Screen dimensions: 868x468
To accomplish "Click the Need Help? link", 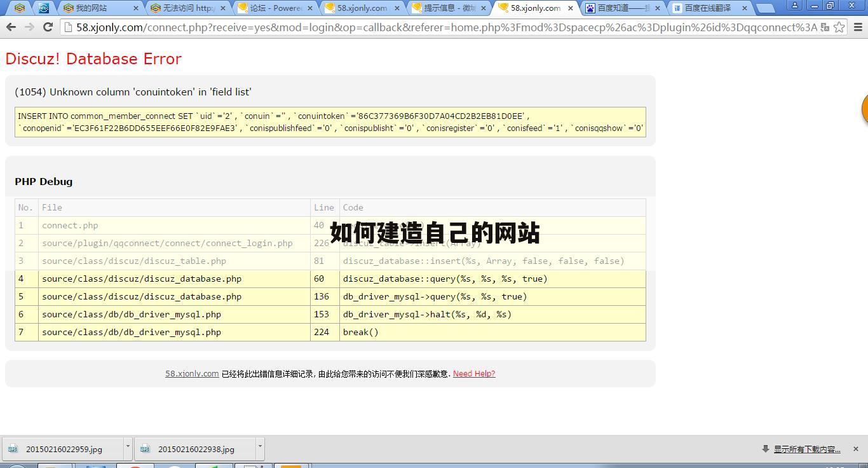I will point(474,374).
